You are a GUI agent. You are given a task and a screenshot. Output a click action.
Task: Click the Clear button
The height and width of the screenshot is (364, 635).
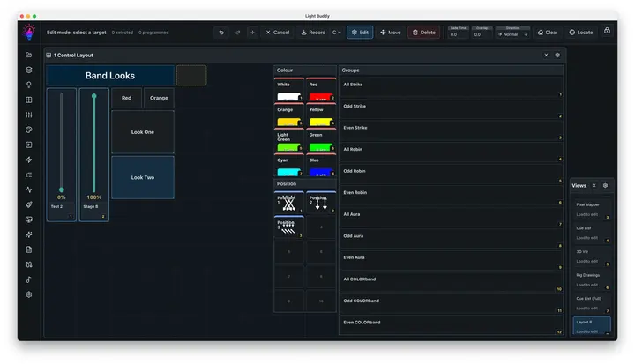547,33
